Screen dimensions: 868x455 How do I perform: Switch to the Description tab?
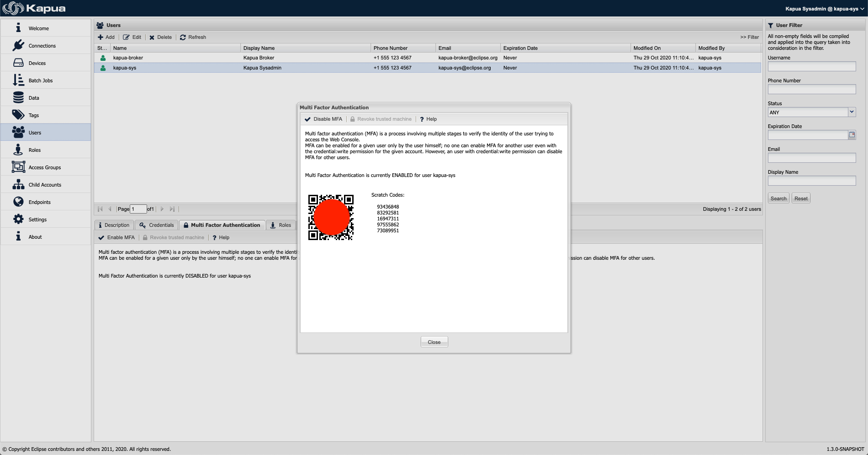pyautogui.click(x=114, y=225)
